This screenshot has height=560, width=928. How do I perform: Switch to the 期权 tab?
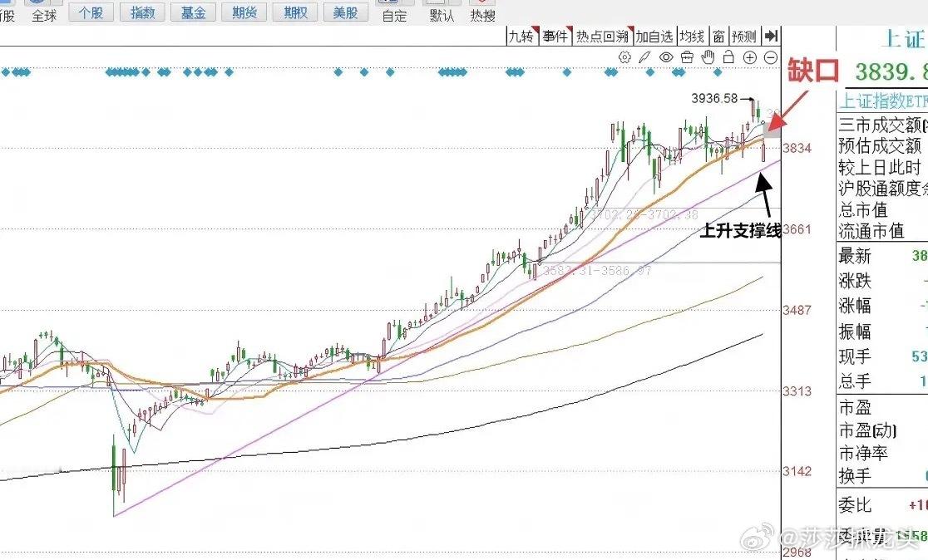294,12
